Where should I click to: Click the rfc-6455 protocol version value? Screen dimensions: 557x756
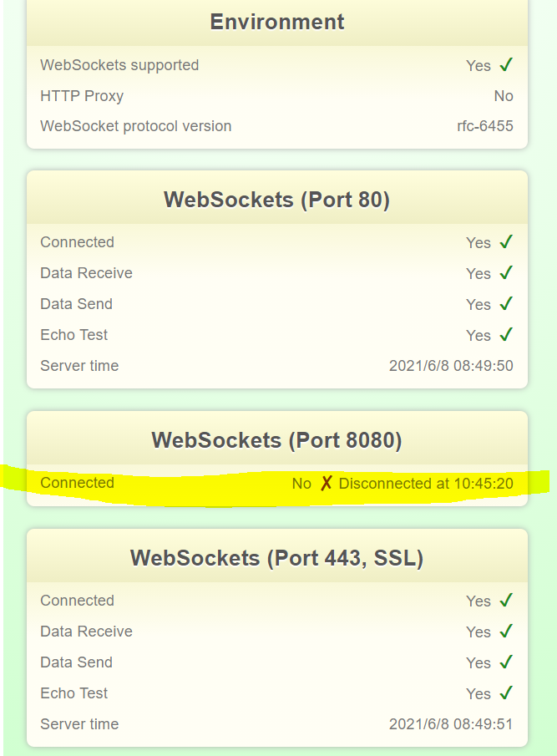[x=485, y=127]
